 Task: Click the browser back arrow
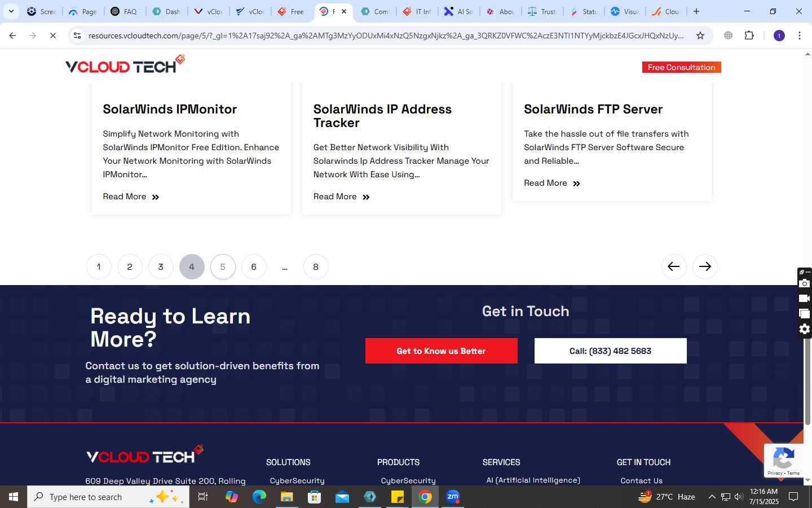coord(12,36)
